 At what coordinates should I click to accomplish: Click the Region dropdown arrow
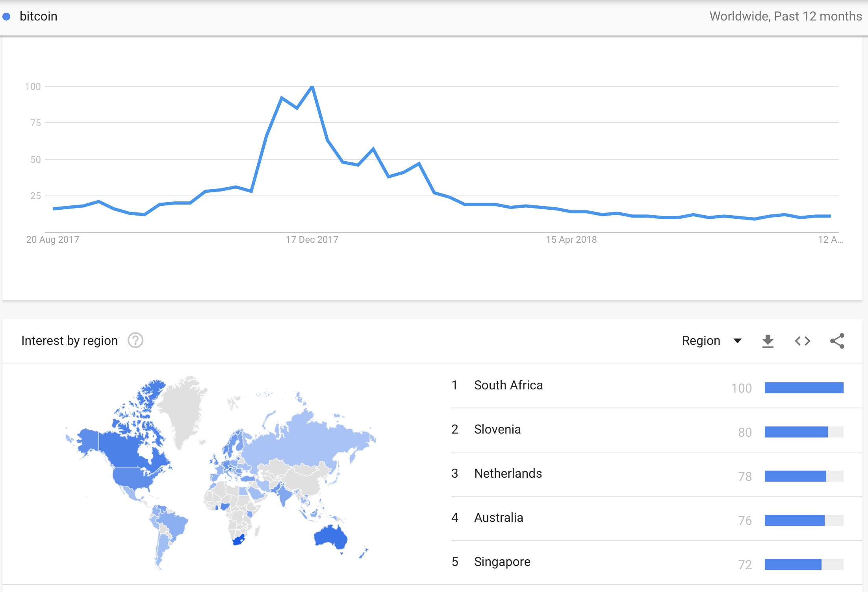[x=737, y=341]
